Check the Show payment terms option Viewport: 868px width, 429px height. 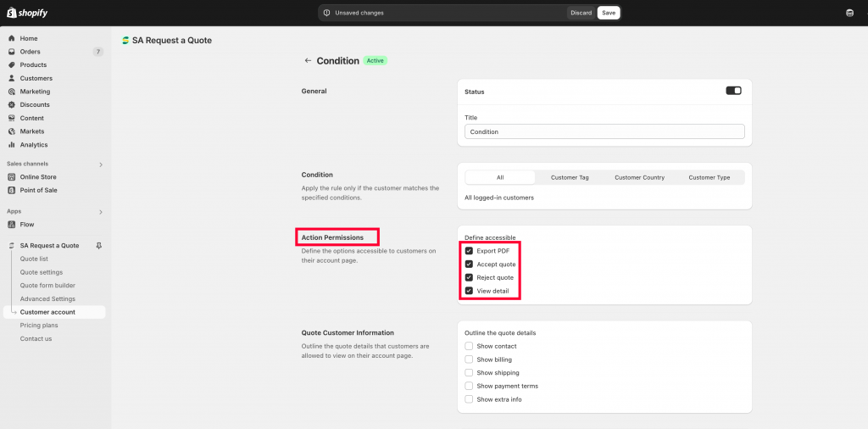(x=469, y=386)
